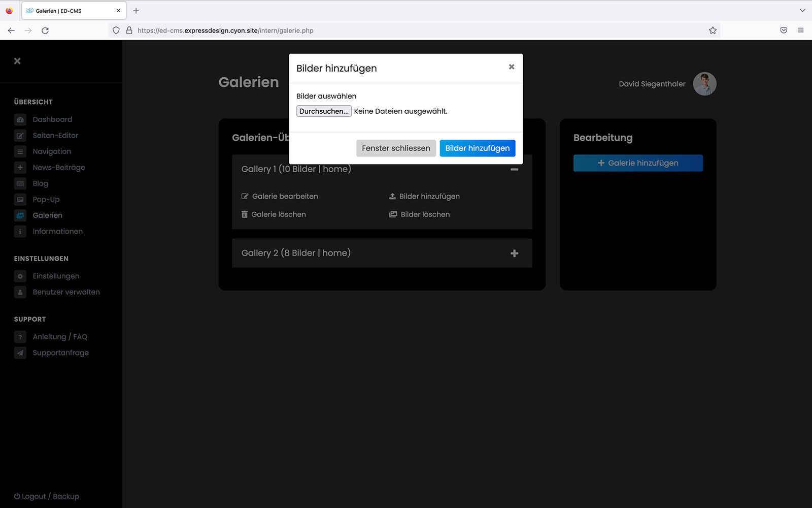Expand Gallery 2 with plus icon

pyautogui.click(x=514, y=253)
